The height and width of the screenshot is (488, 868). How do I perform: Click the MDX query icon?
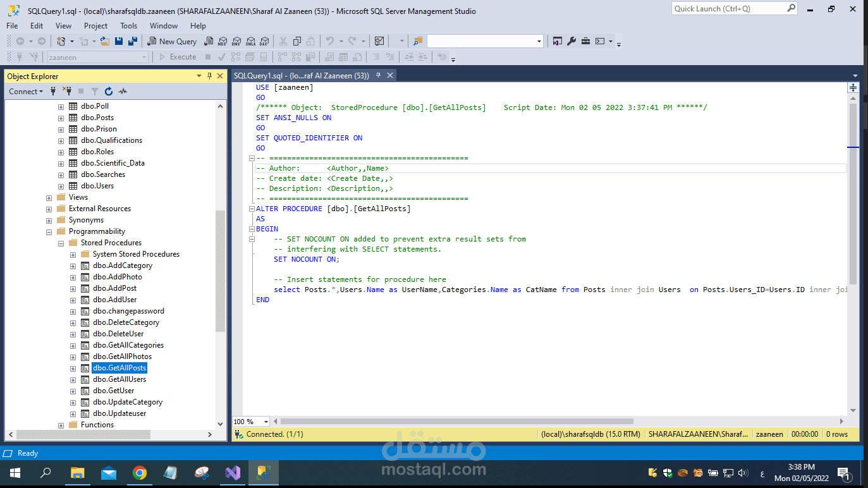(x=222, y=41)
